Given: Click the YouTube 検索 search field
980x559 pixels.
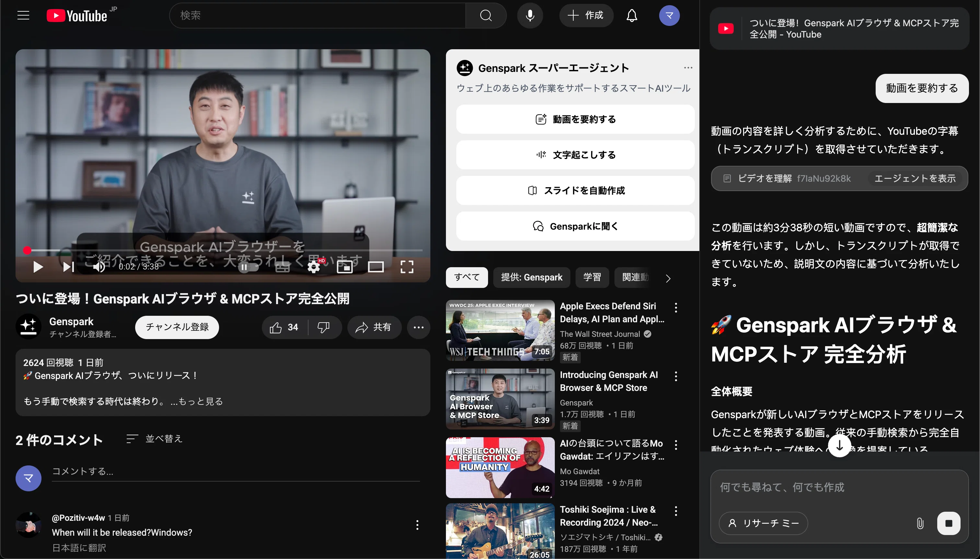Looking at the screenshot, I should click(318, 15).
